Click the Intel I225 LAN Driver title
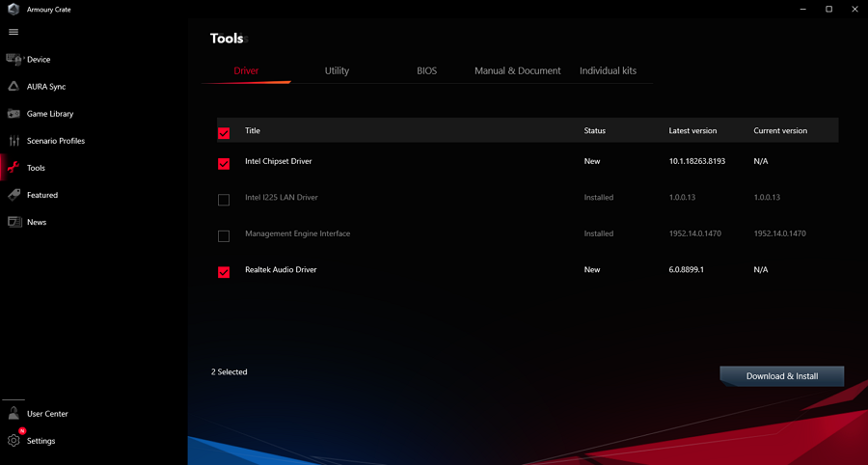 coord(282,197)
